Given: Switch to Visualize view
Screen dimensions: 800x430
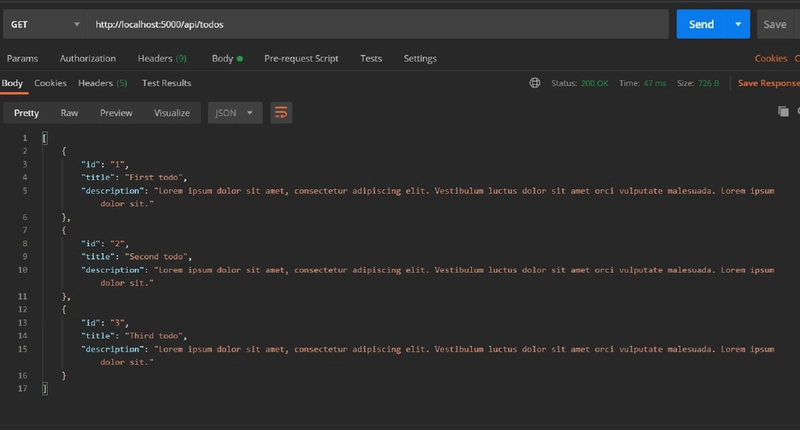Looking at the screenshot, I should pos(172,113).
